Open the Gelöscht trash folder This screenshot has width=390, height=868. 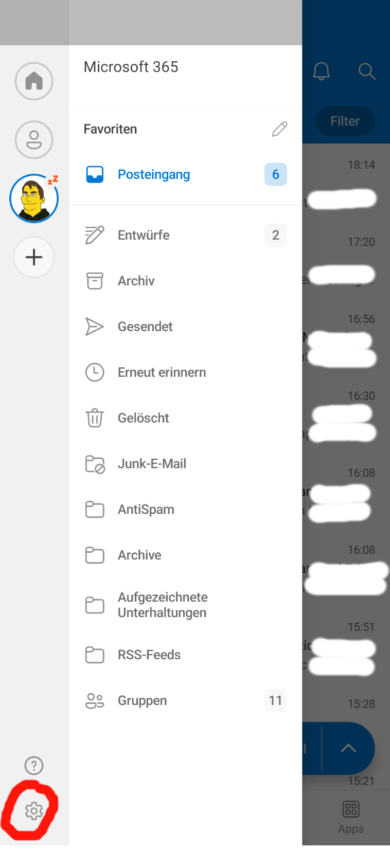coord(144,418)
